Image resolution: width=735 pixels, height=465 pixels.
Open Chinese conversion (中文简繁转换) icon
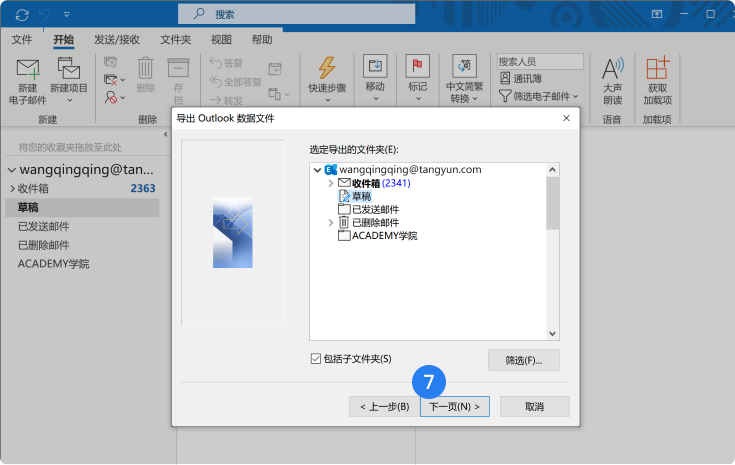click(x=464, y=66)
